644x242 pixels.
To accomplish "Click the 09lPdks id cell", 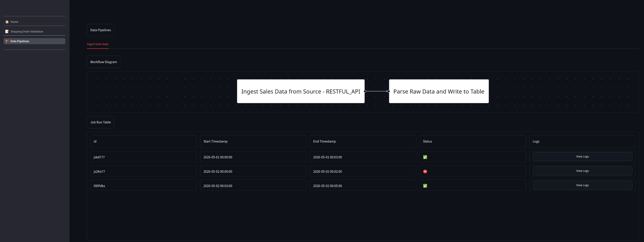I will pyautogui.click(x=143, y=185).
